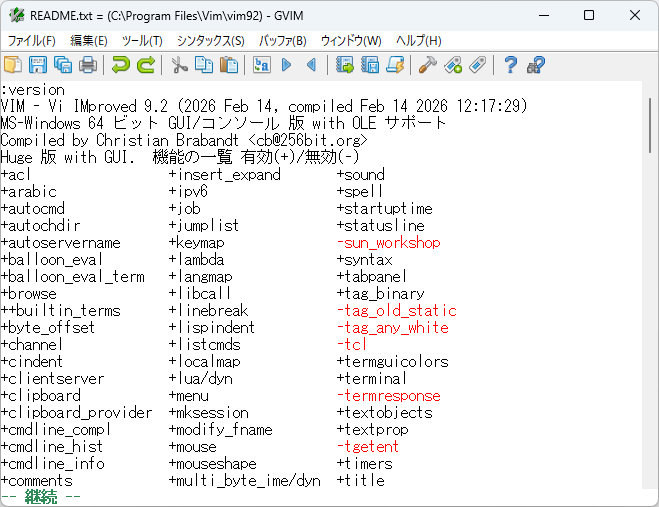Click the vertical scrollbar thumb
The image size is (659, 507).
point(650,126)
